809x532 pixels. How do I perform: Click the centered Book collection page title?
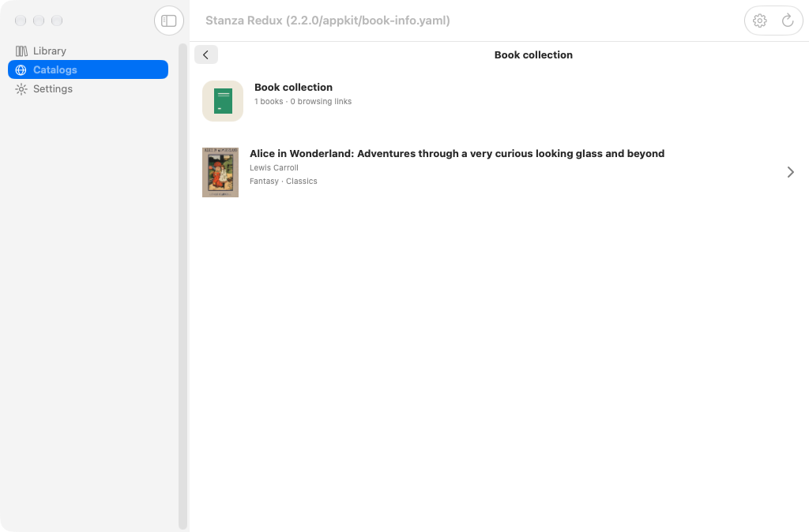point(533,54)
